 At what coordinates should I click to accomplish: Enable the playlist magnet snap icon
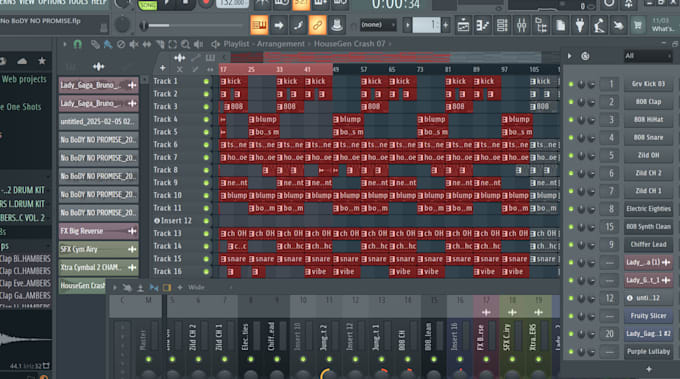pos(78,44)
